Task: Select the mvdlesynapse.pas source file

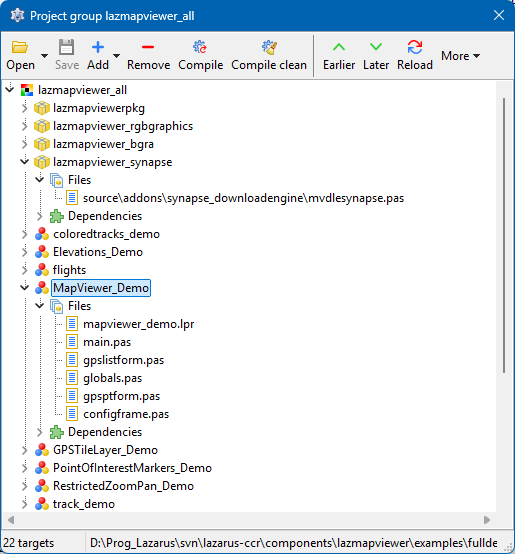Action: [243, 198]
